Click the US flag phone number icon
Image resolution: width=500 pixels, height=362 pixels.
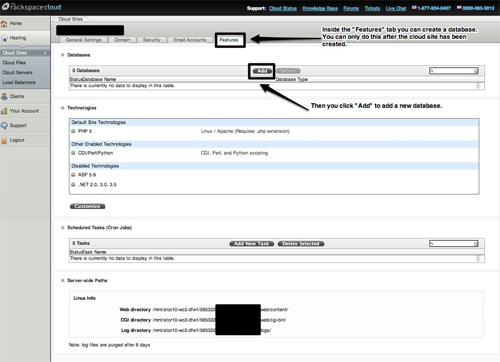[x=414, y=8]
